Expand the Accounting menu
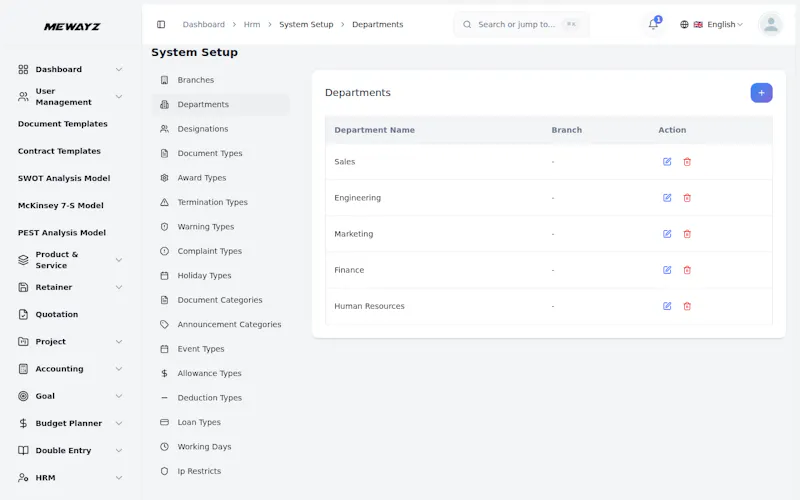This screenshot has width=800, height=500. [70, 369]
